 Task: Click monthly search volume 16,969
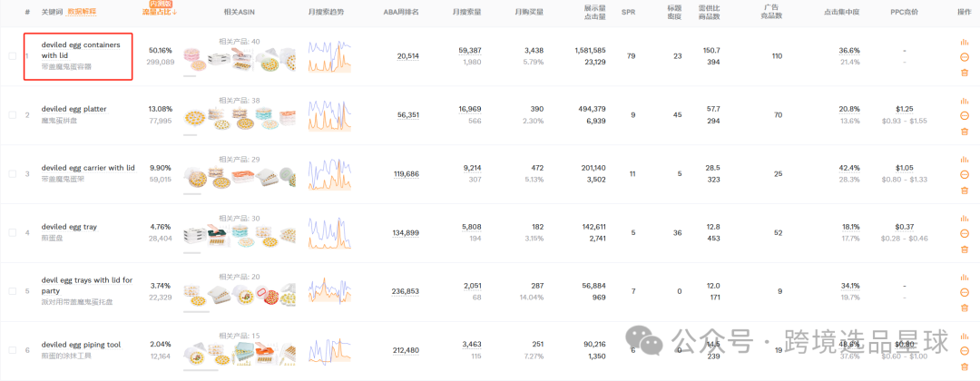click(x=470, y=109)
